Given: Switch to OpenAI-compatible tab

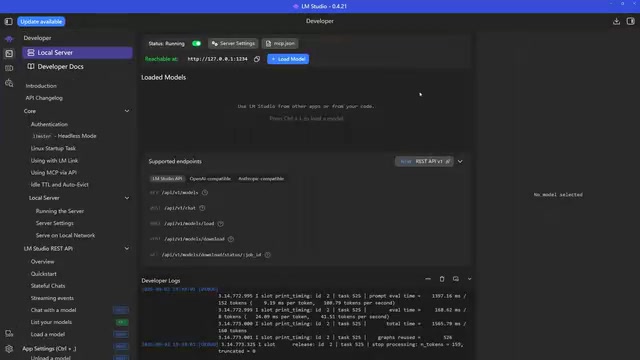Looking at the screenshot, I should pos(210,179).
